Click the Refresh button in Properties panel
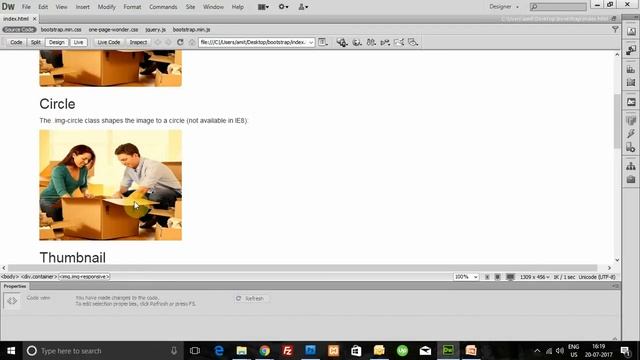 (250, 298)
